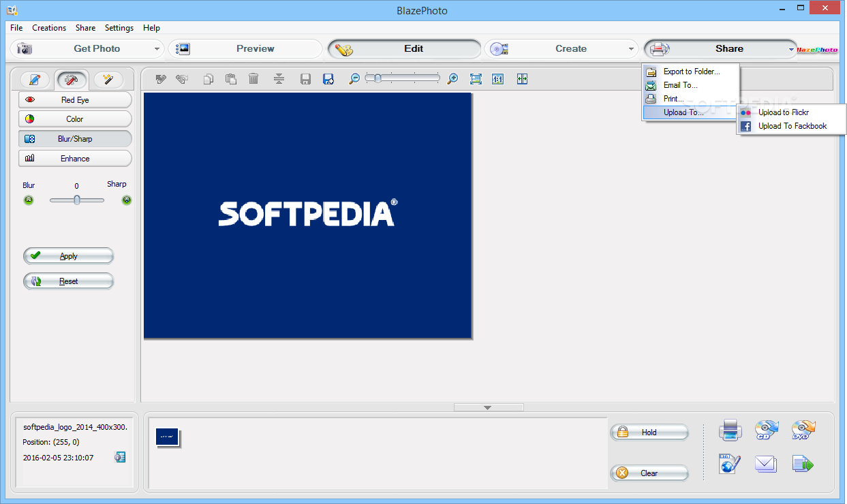Viewport: 847px width, 504px height.
Task: Choose Email To... from the dropdown
Action: (x=690, y=85)
